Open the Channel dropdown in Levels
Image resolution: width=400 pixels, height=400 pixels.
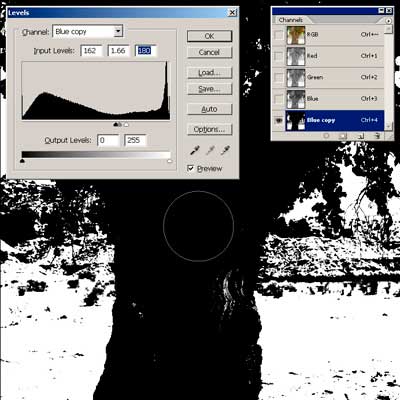coord(118,32)
